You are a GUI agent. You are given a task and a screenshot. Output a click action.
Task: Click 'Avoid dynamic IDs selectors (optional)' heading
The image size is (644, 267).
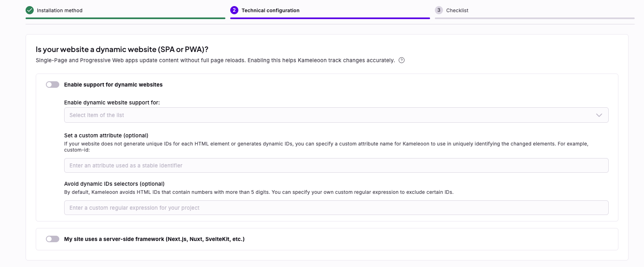pyautogui.click(x=114, y=184)
